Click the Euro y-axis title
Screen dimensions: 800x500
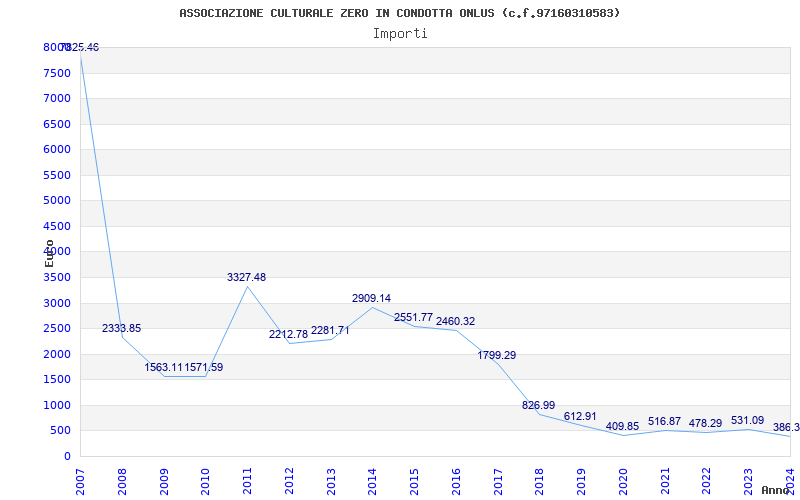click(x=49, y=253)
